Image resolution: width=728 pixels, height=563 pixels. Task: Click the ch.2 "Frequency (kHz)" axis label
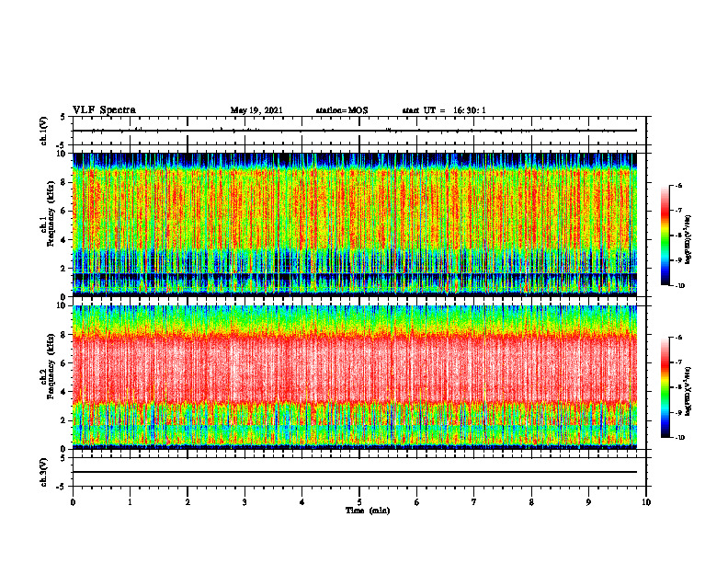point(51,366)
